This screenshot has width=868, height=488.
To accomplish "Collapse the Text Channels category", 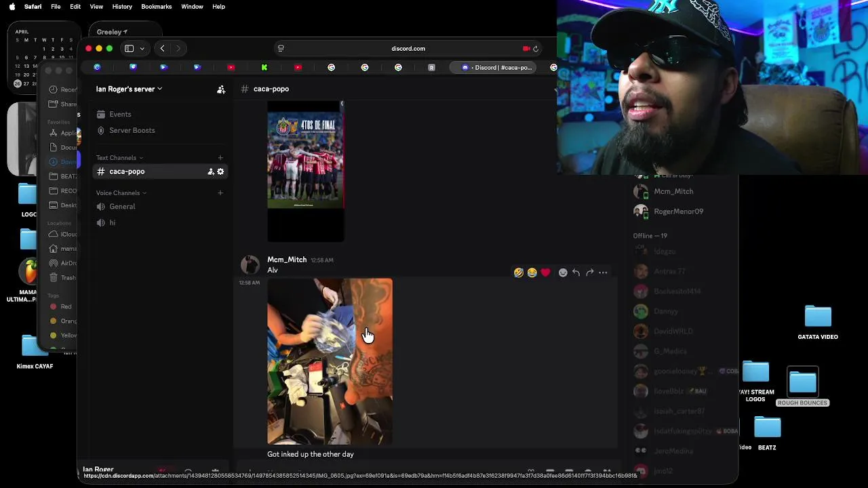I will pos(119,158).
